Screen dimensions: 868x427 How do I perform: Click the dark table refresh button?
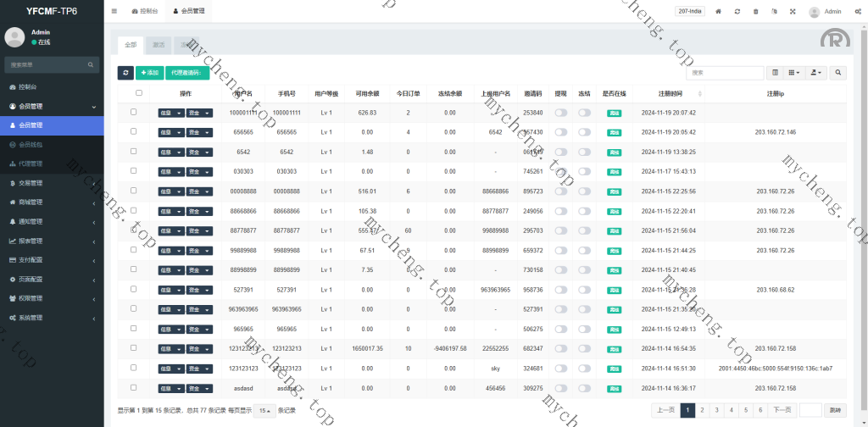[125, 73]
